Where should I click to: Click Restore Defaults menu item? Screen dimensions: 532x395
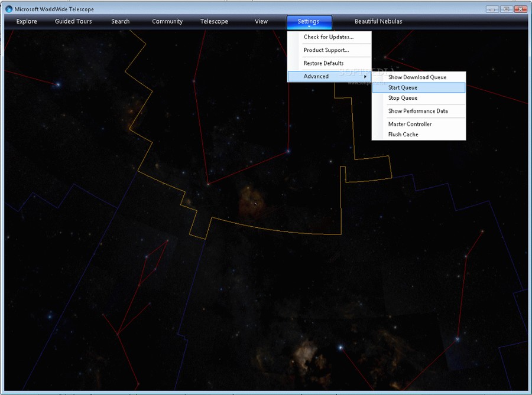click(329, 63)
